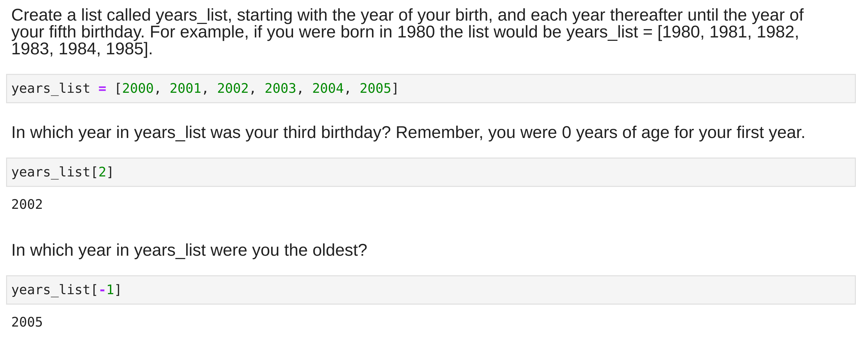The width and height of the screenshot is (868, 337).
Task: Click the years_list[2] code cell
Action: [472, 172]
